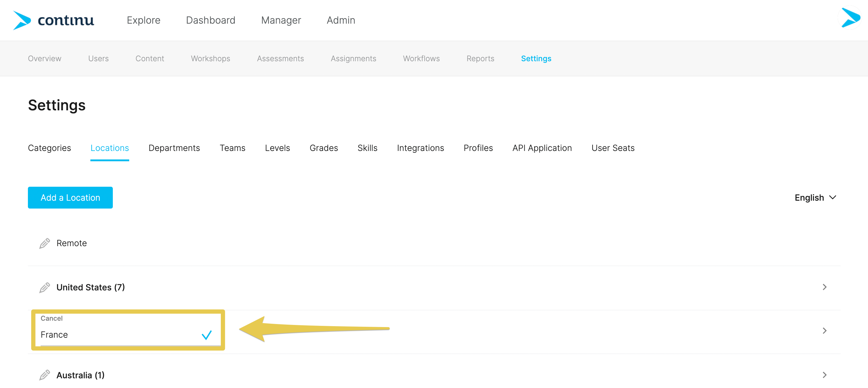Open the User Seats settings tab
868x388 pixels.
613,148
